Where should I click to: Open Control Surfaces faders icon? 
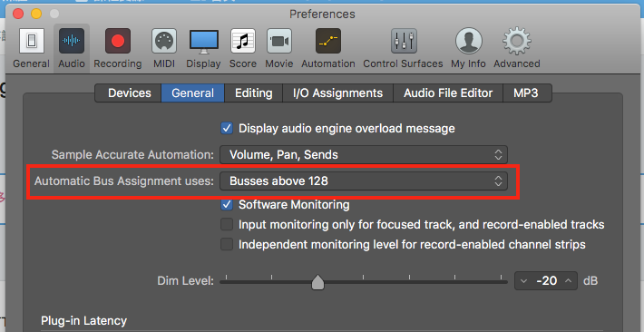tap(404, 41)
